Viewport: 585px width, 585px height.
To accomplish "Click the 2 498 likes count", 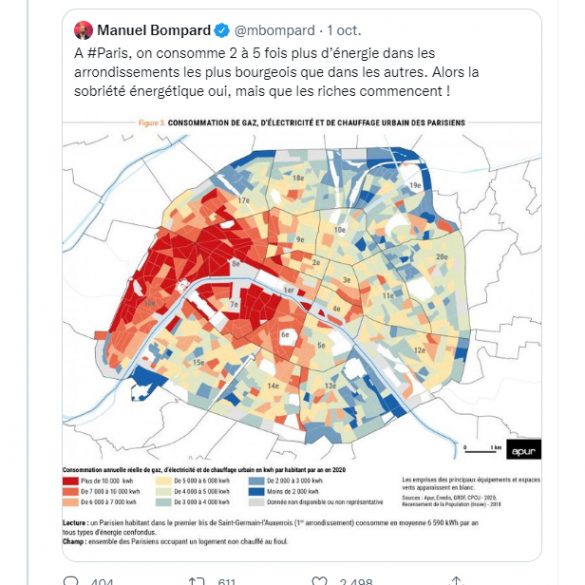I will click(x=356, y=581).
